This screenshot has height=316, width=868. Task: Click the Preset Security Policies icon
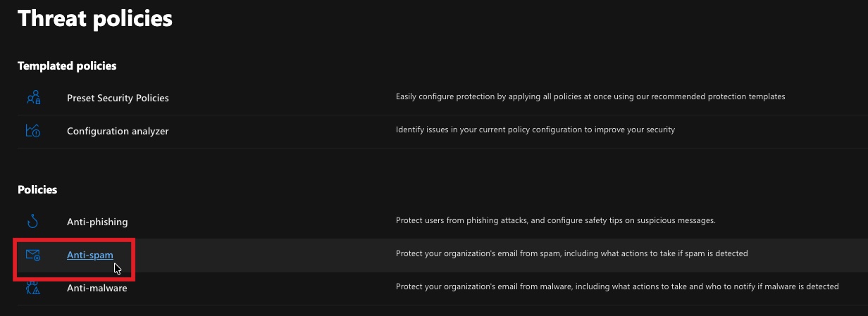coord(33,98)
